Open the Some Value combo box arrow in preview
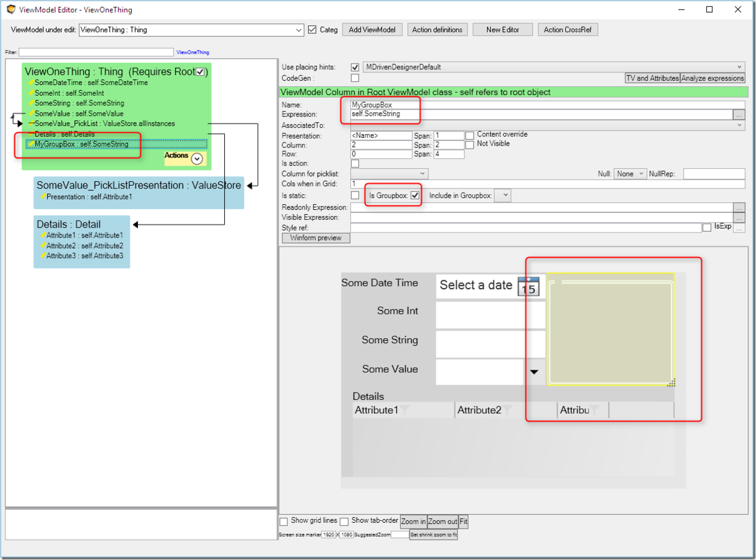 coord(534,372)
